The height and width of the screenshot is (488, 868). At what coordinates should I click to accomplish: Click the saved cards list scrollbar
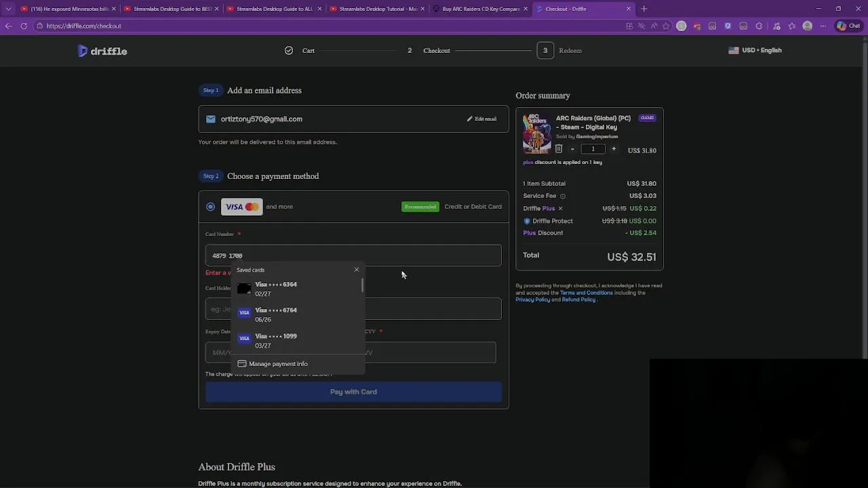[x=363, y=285]
